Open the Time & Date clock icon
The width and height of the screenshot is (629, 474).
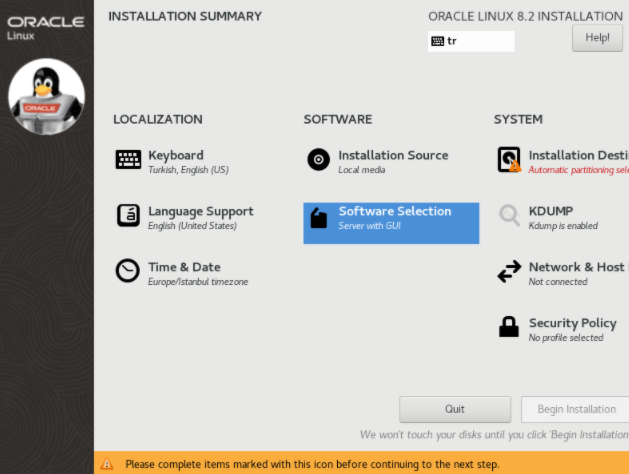(128, 270)
